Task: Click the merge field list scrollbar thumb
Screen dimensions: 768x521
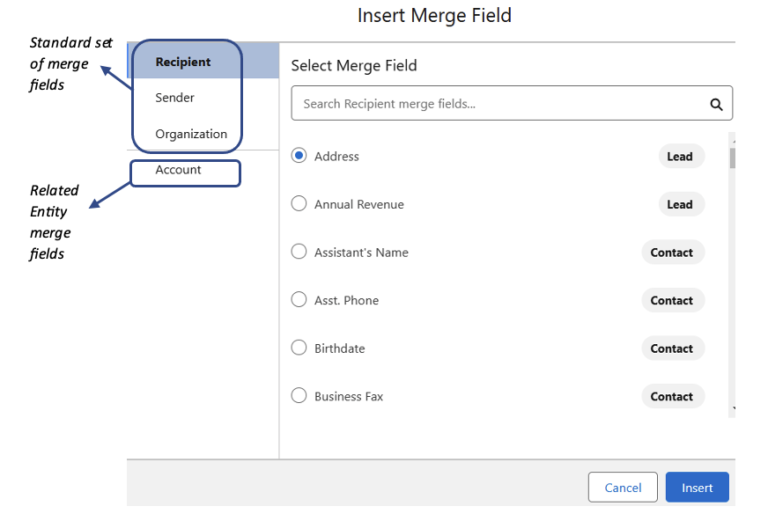Action: 732,158
